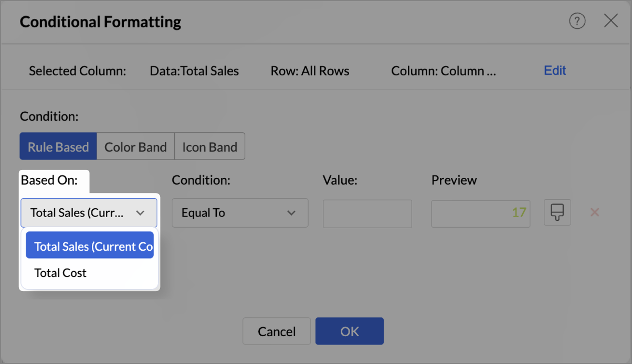Click the Conditional Formatting dialog title

tap(100, 22)
